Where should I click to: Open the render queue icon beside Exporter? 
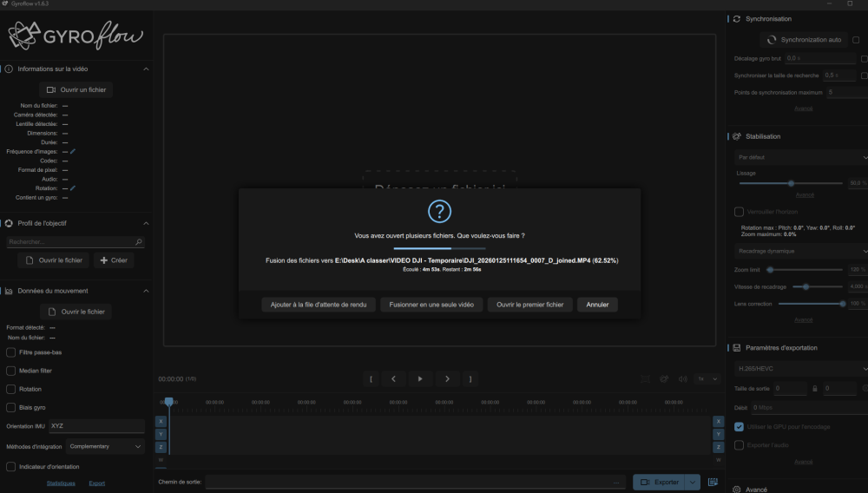pos(713,482)
